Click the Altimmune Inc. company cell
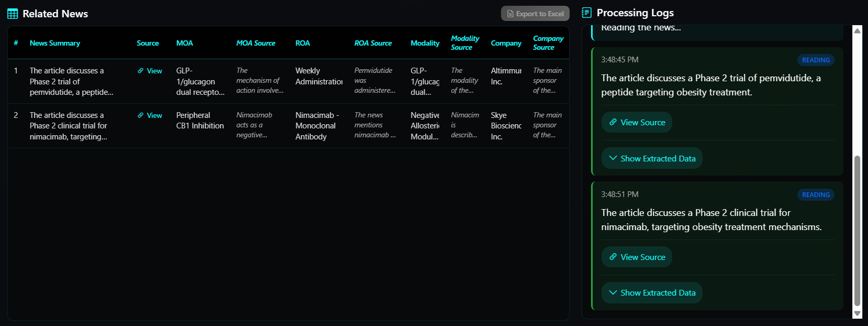The image size is (868, 326). point(506,76)
